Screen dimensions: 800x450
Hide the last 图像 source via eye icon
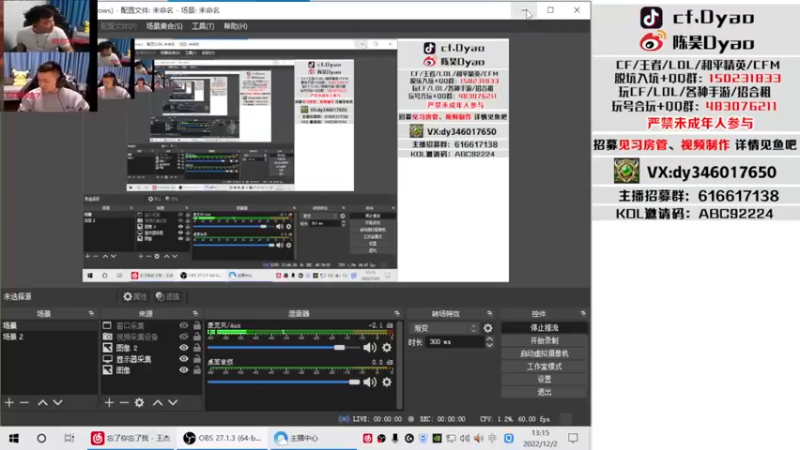(184, 370)
